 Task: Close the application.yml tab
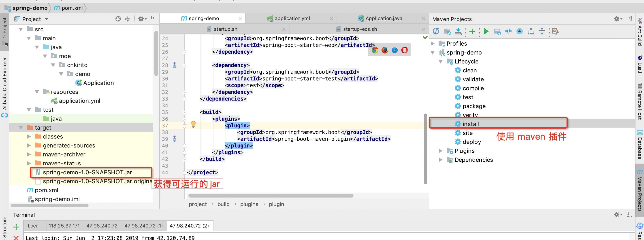331,19
